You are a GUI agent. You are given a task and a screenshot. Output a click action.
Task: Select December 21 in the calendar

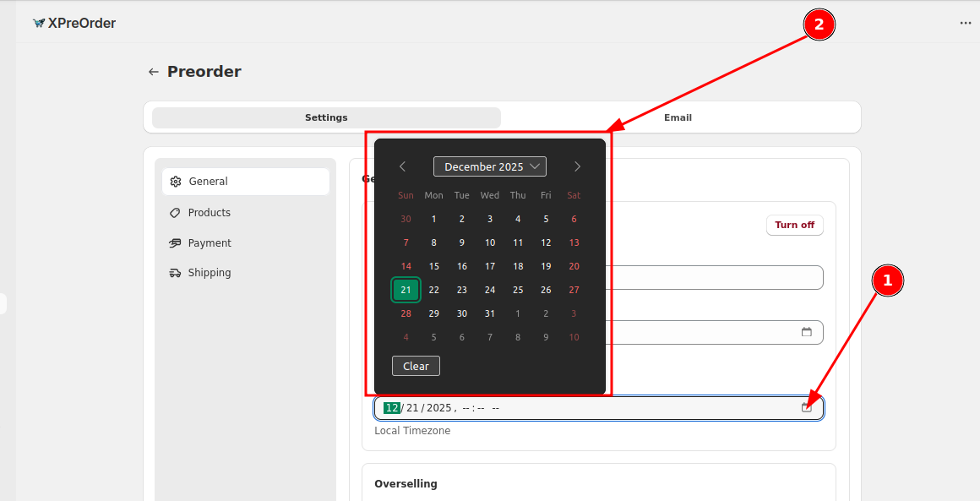click(x=406, y=290)
